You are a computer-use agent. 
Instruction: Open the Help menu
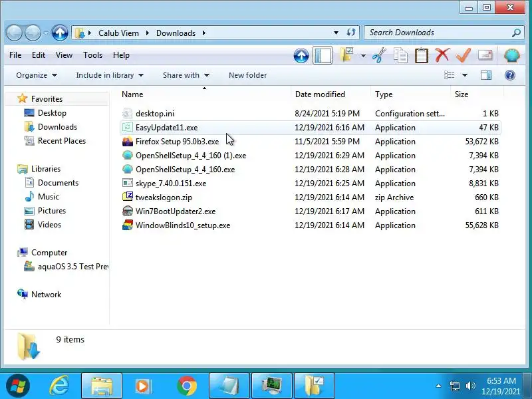[121, 55]
